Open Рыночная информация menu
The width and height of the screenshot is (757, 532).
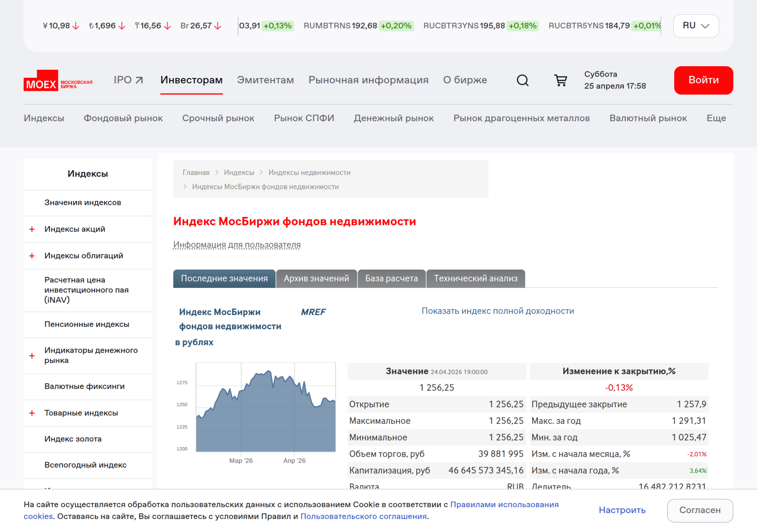369,80
